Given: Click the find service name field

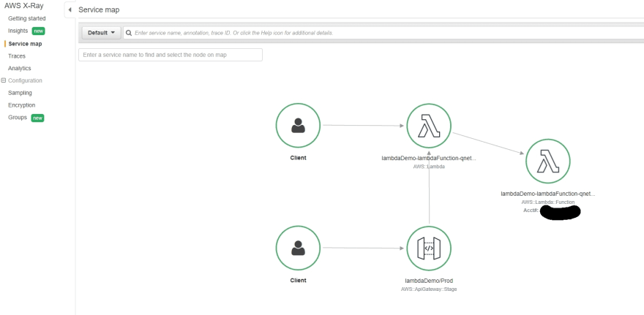Looking at the screenshot, I should tap(171, 55).
